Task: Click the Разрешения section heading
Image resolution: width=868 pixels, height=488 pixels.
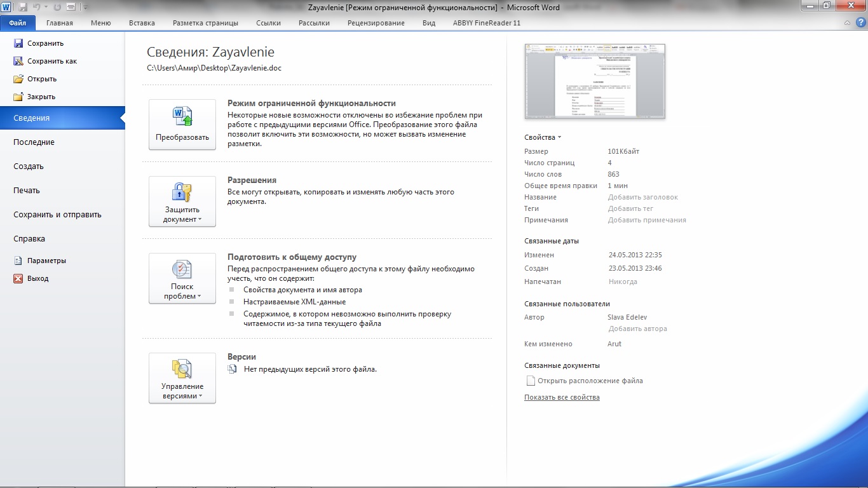Action: pos(252,180)
